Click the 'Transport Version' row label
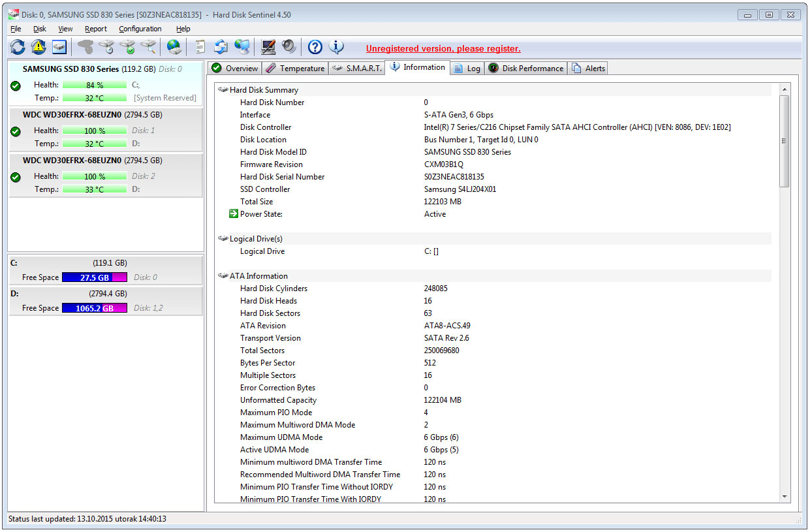810x532 pixels. (270, 338)
